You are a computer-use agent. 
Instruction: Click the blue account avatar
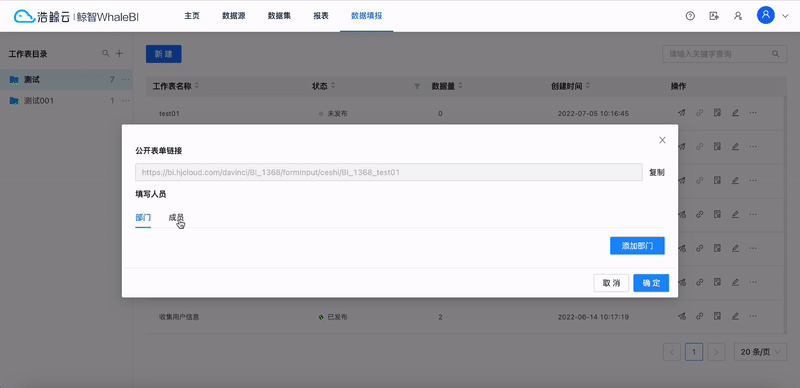(765, 15)
